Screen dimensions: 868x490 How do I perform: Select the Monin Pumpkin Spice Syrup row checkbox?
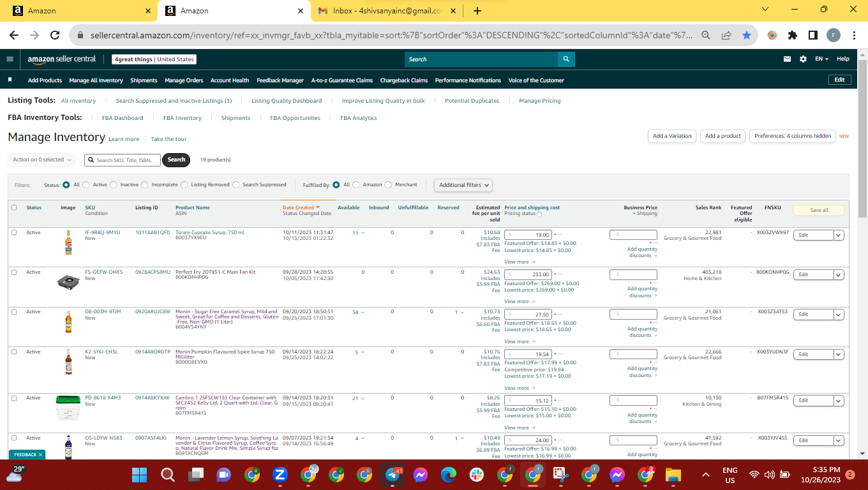click(14, 352)
